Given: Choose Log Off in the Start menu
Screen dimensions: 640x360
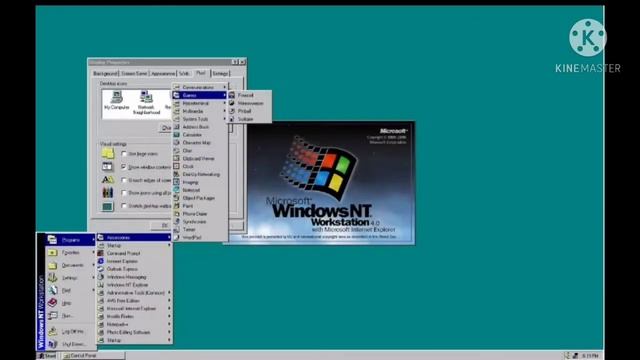Looking at the screenshot, I should [x=70, y=331].
